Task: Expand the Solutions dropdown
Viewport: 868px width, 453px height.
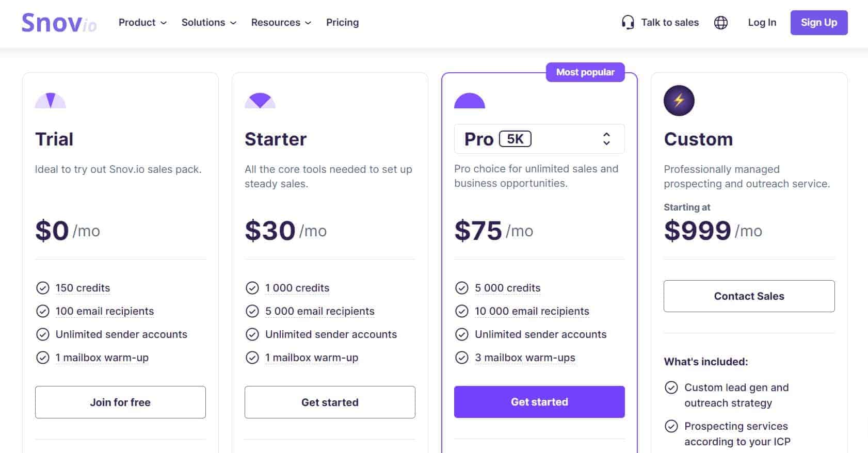Action: click(209, 23)
